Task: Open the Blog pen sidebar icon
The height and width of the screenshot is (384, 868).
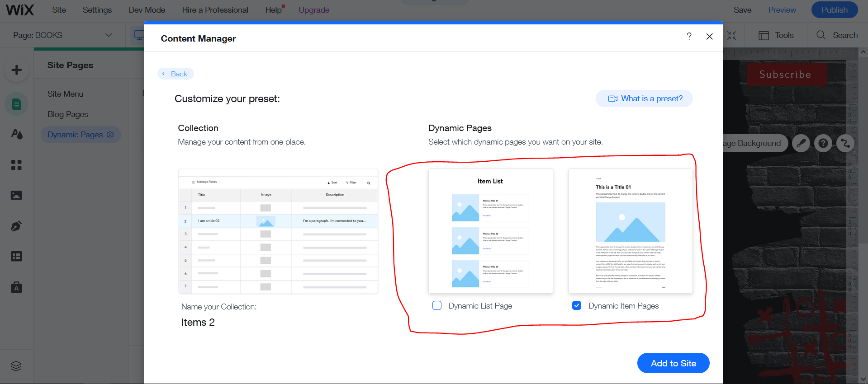Action: (17, 226)
